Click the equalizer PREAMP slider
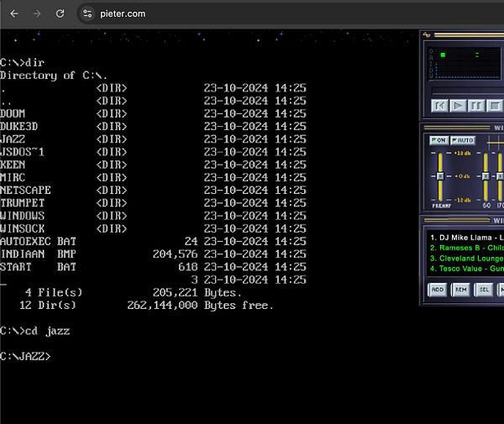Viewport: 504px width, 424px height. pos(438,176)
